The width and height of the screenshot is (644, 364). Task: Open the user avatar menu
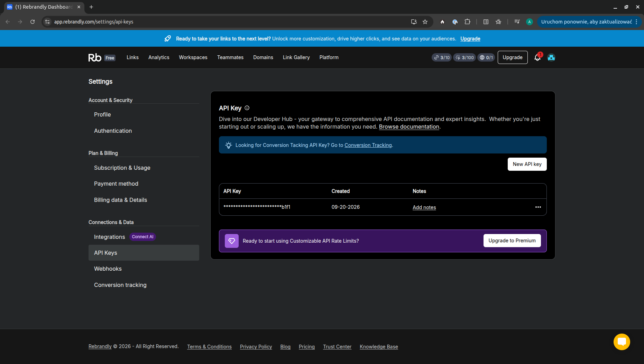click(551, 57)
